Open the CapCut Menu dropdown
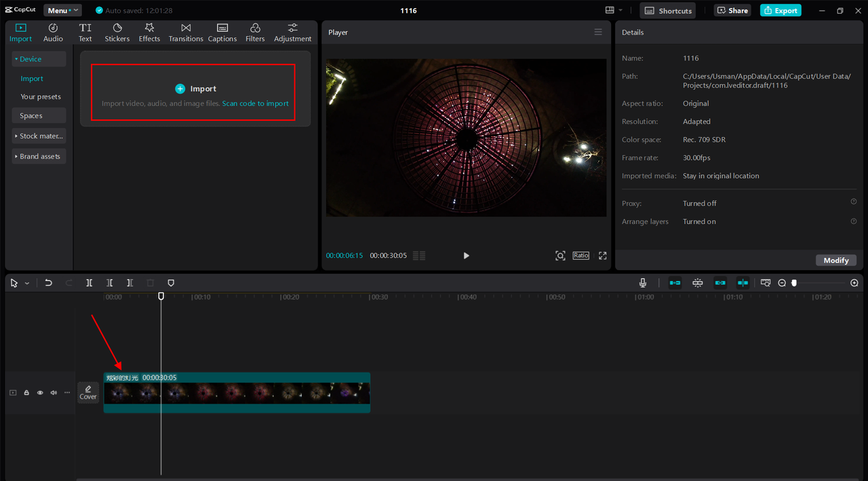Screen dimensions: 868x481 point(62,10)
